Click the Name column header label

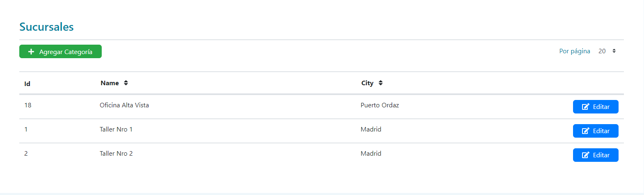(110, 83)
